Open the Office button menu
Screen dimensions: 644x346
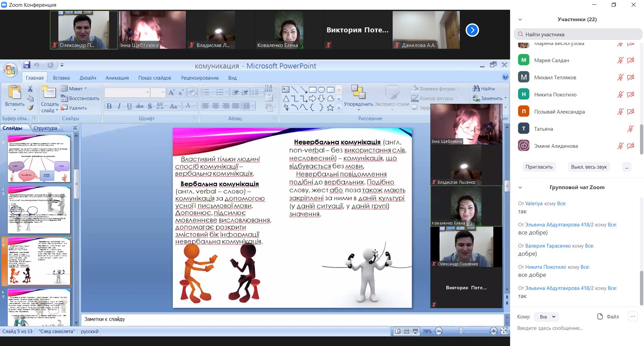coord(10,70)
